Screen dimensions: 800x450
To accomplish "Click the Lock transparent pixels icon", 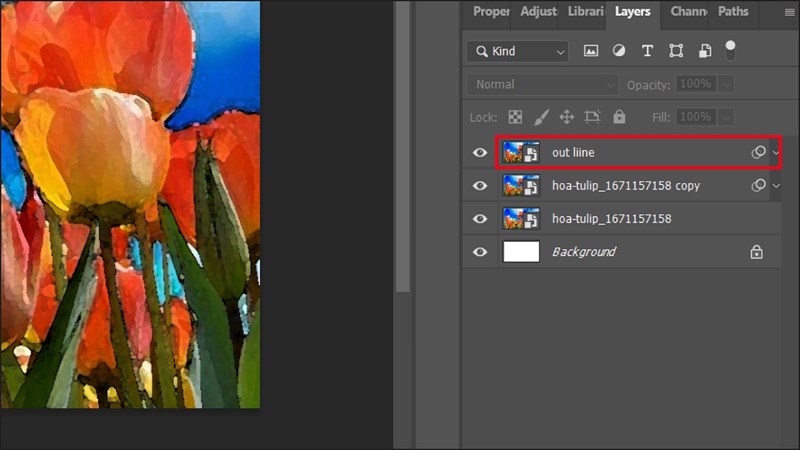I will (x=515, y=117).
